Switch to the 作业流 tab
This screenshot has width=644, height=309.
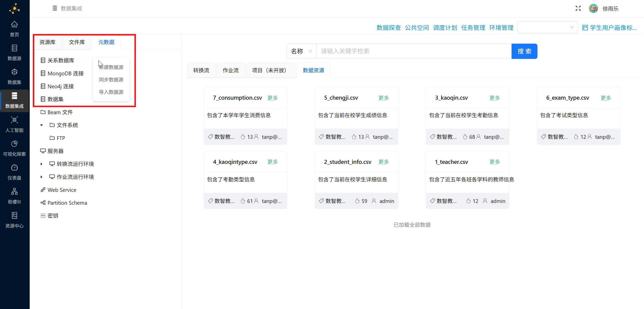(231, 70)
